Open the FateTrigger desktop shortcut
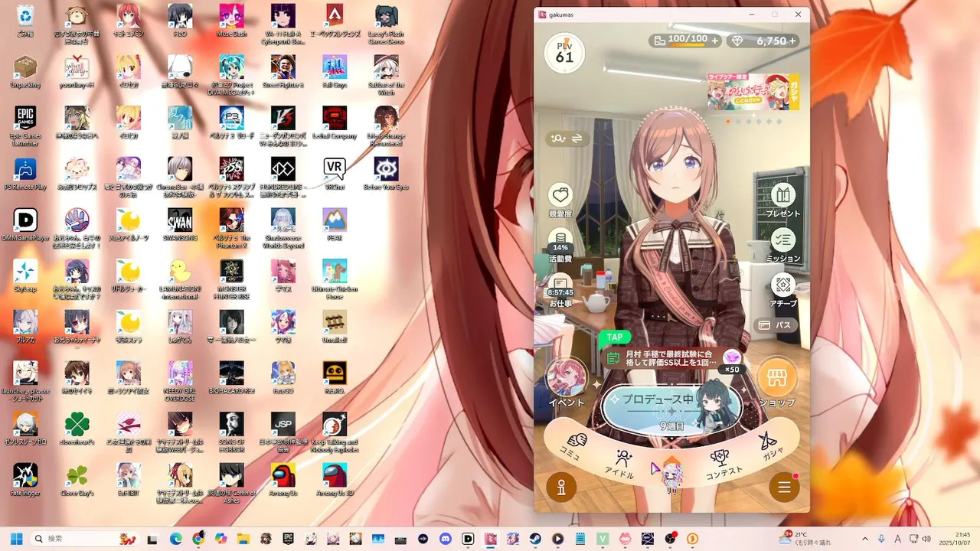980x551 pixels. (25, 480)
